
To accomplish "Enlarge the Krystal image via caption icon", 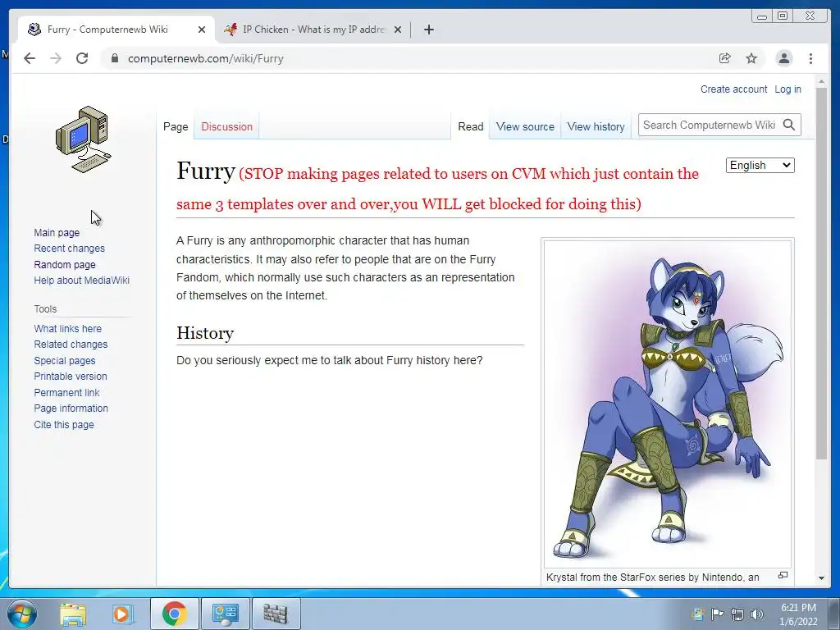I will (783, 575).
